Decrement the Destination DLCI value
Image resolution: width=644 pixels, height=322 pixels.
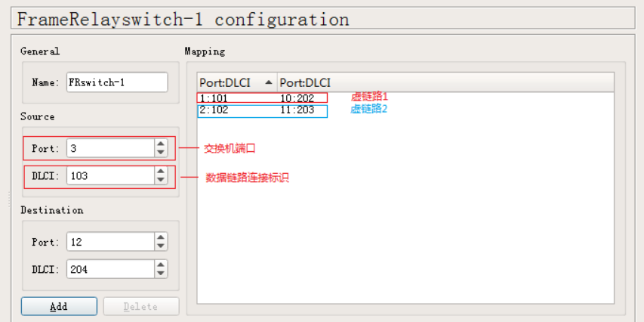pyautogui.click(x=161, y=274)
